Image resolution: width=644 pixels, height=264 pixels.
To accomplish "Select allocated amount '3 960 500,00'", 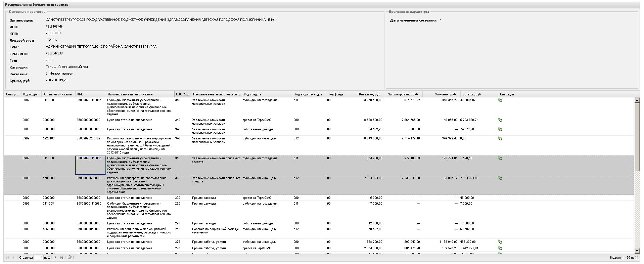I will click(373, 100).
